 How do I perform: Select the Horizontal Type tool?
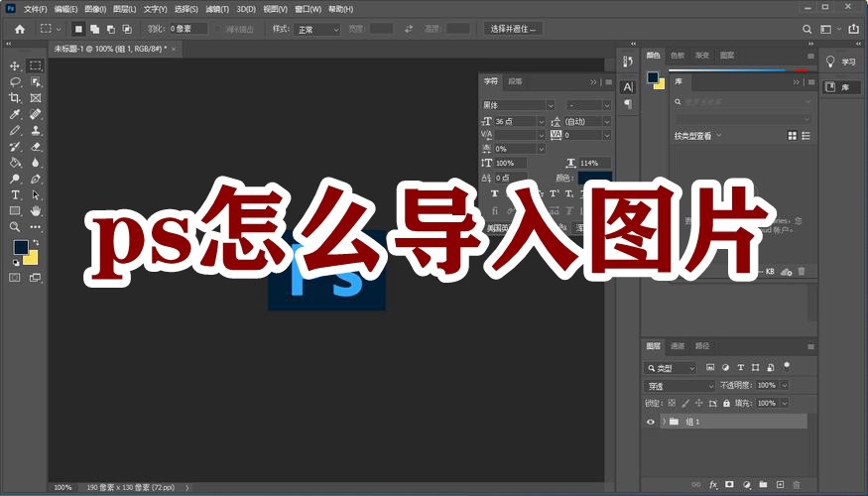tap(15, 194)
